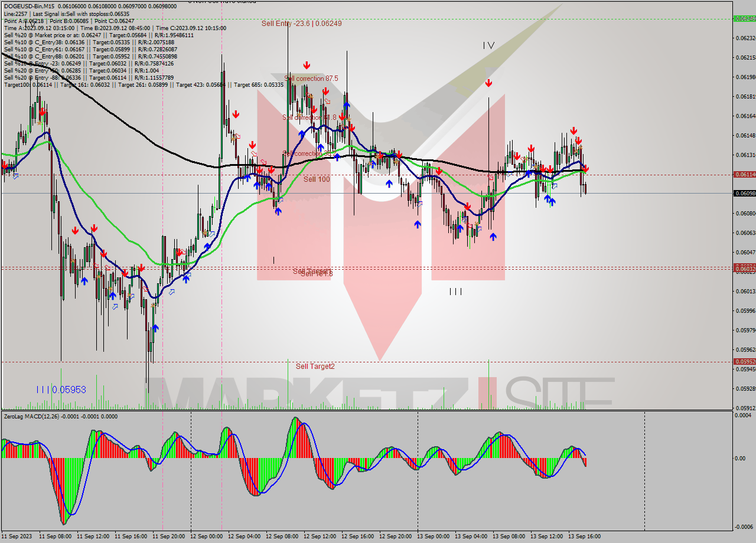Viewport: 756px width, 543px height.
Task: Click the 0.06232 price axis value
Action: pos(745,38)
